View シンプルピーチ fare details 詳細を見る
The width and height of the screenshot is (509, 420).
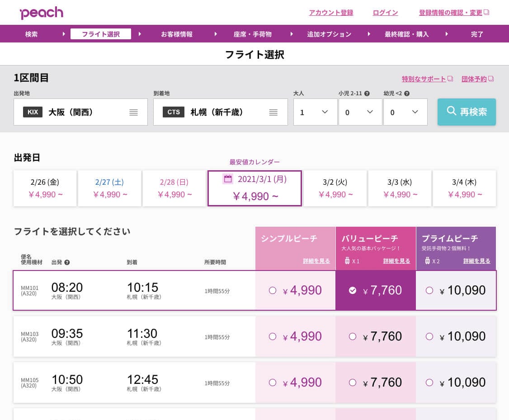316,261
